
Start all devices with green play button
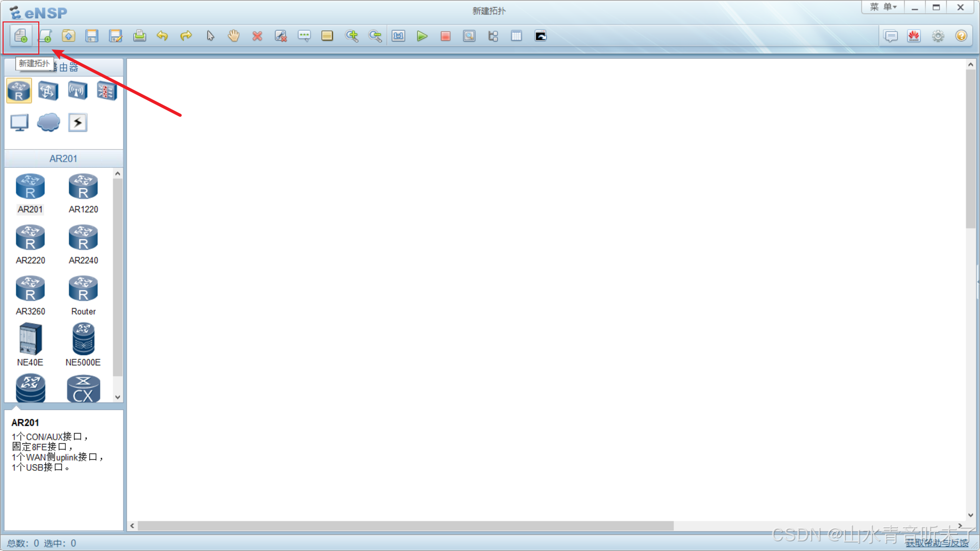422,36
